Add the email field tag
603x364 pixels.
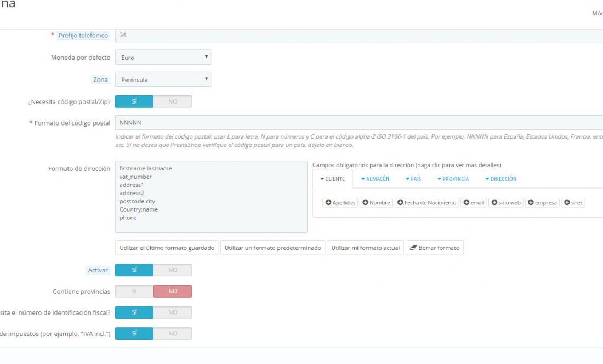tap(474, 203)
